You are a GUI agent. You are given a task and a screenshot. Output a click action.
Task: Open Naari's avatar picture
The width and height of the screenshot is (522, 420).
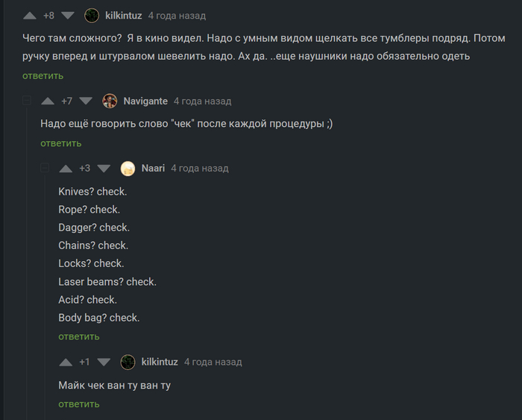(x=128, y=169)
